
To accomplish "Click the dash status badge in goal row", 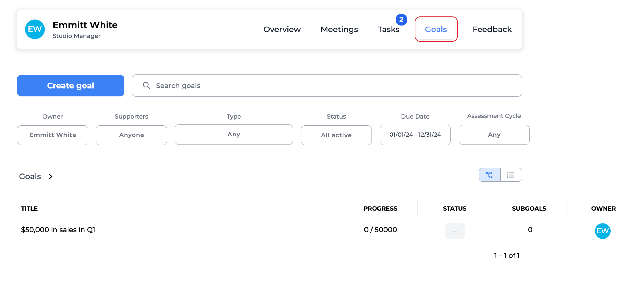I will pos(455,231).
